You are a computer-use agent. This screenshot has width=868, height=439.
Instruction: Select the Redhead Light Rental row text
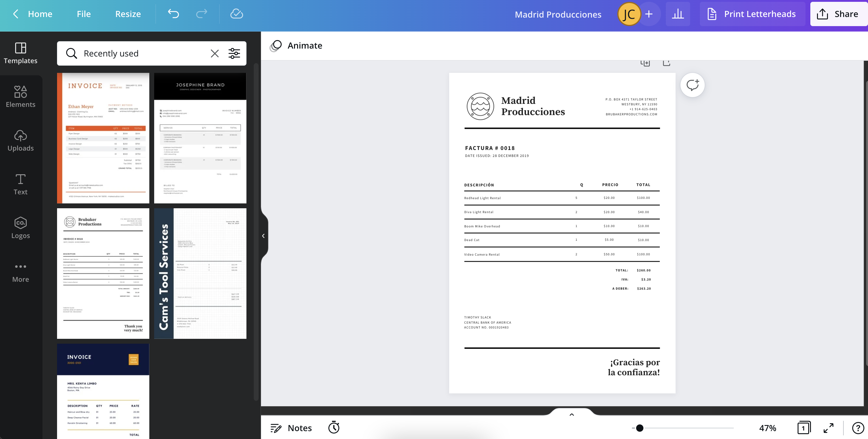tap(483, 198)
